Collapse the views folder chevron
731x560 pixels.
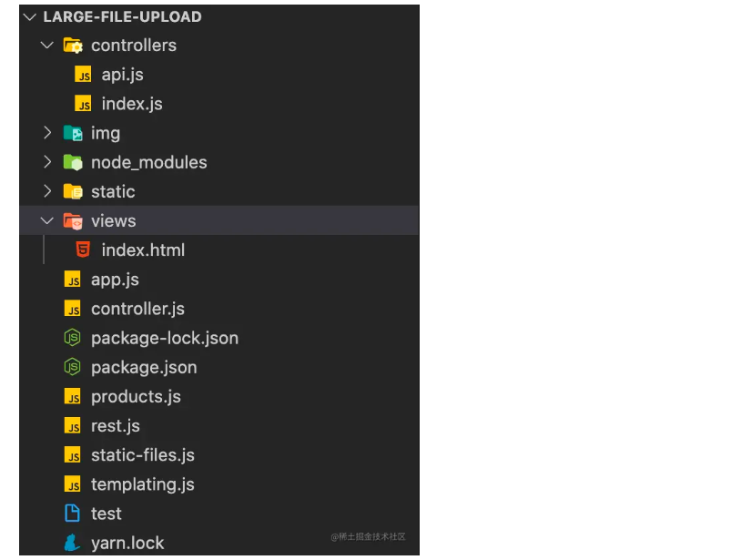pos(47,220)
